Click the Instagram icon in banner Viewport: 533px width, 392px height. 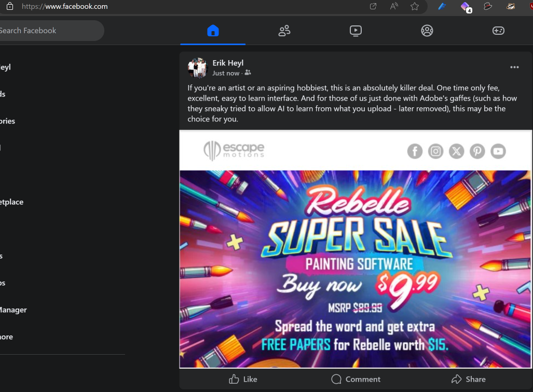[x=435, y=151]
